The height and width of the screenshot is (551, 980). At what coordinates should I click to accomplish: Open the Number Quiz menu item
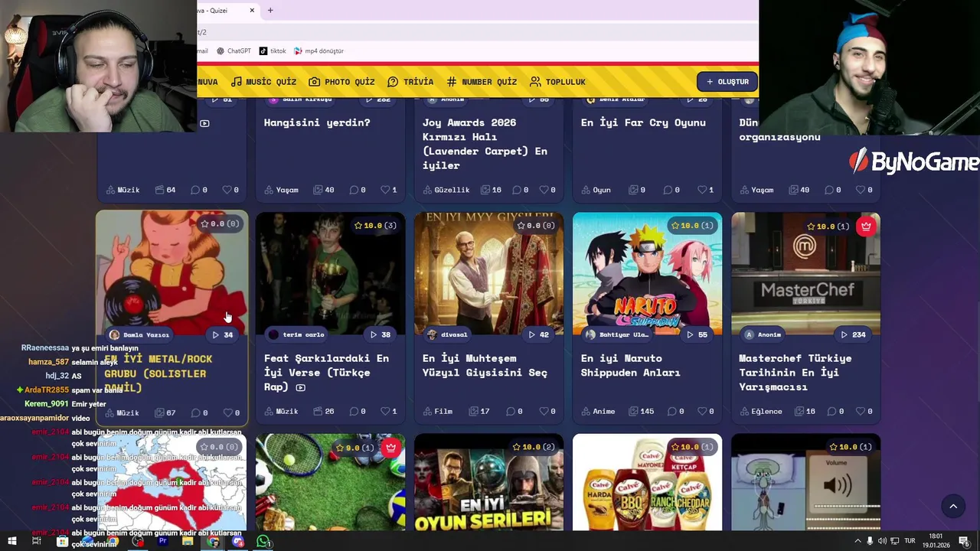(x=482, y=82)
